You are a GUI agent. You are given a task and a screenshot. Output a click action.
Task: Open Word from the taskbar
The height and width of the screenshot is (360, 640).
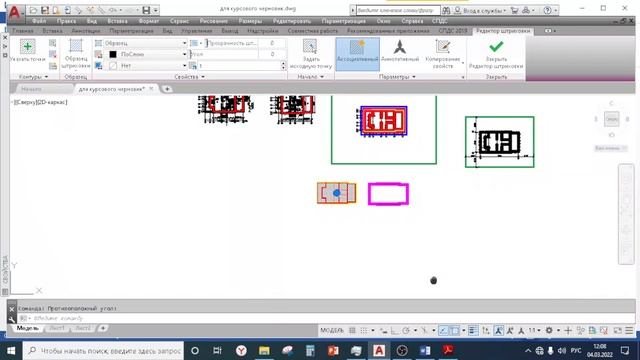pyautogui.click(x=425, y=351)
